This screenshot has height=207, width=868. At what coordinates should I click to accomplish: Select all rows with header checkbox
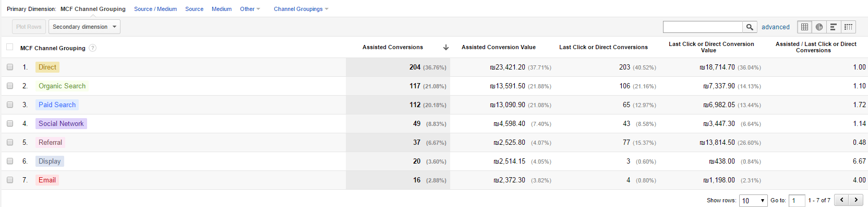[9, 47]
